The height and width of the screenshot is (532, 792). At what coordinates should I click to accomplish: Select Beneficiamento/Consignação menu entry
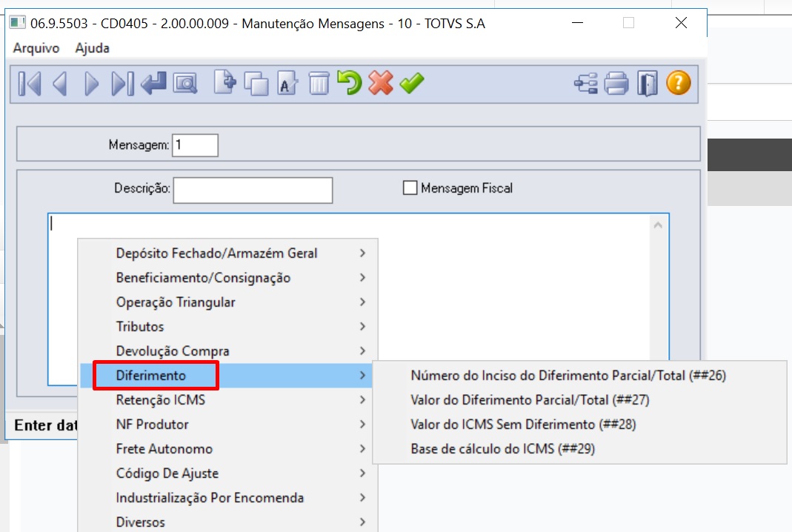click(229, 277)
